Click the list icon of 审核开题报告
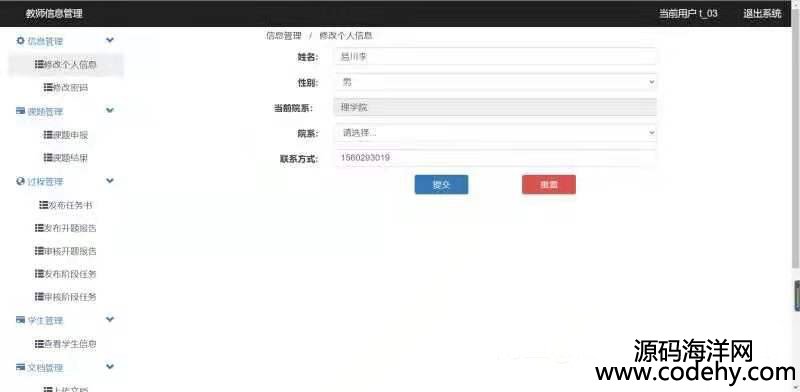800x392 pixels. point(39,251)
